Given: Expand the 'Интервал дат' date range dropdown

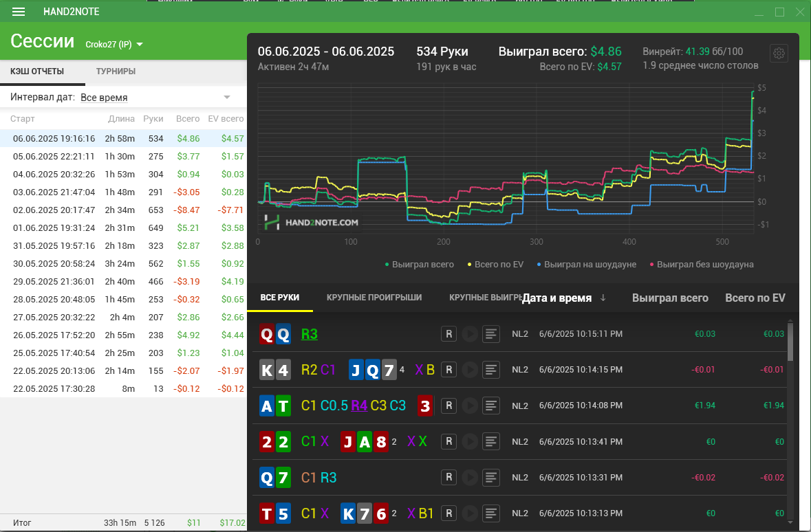Looking at the screenshot, I should [x=155, y=97].
